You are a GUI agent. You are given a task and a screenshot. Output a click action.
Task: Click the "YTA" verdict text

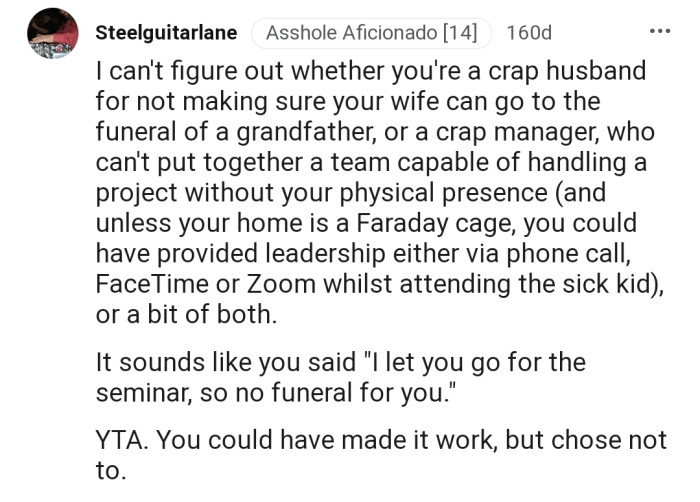coord(117,440)
